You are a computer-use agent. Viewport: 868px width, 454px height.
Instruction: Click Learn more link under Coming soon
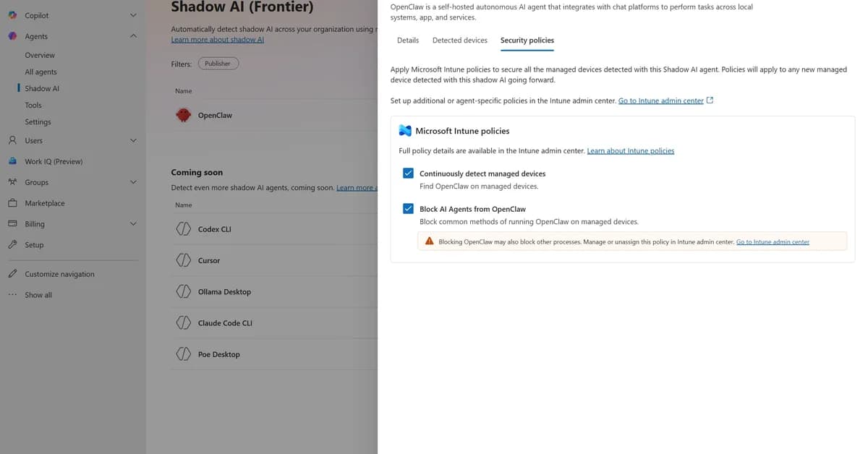point(357,188)
